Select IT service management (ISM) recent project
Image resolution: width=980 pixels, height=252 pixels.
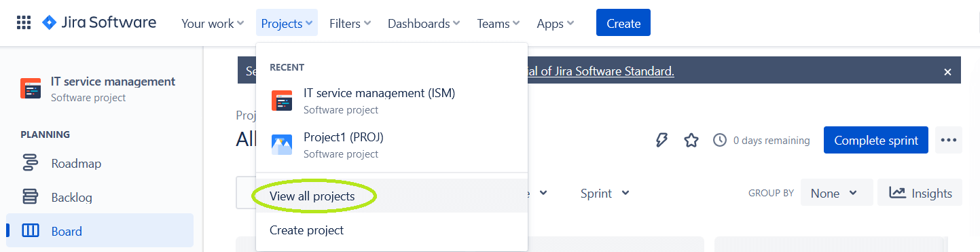coord(392,101)
